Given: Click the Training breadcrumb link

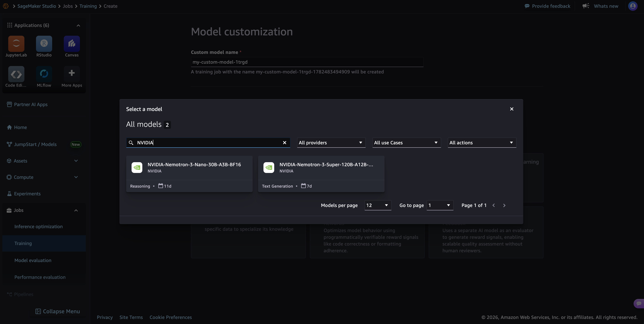Looking at the screenshot, I should [88, 6].
